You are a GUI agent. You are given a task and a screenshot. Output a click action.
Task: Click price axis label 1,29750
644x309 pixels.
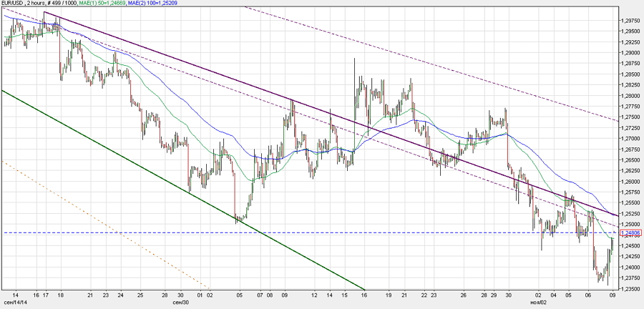coord(632,21)
